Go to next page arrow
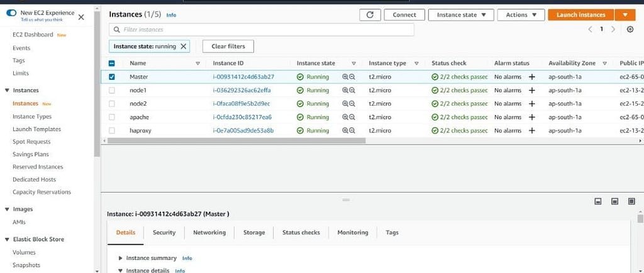Image resolution: width=644 pixels, height=273 pixels. [613, 29]
